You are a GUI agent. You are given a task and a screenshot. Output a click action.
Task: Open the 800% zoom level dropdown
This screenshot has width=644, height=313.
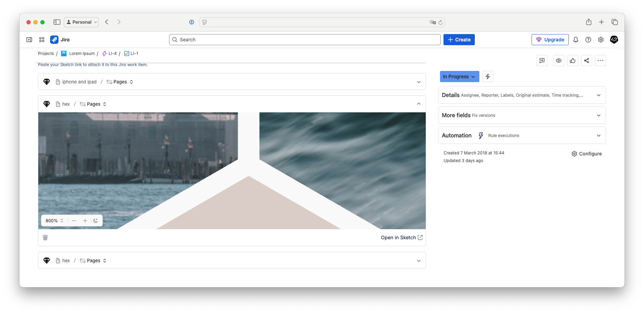coord(54,220)
